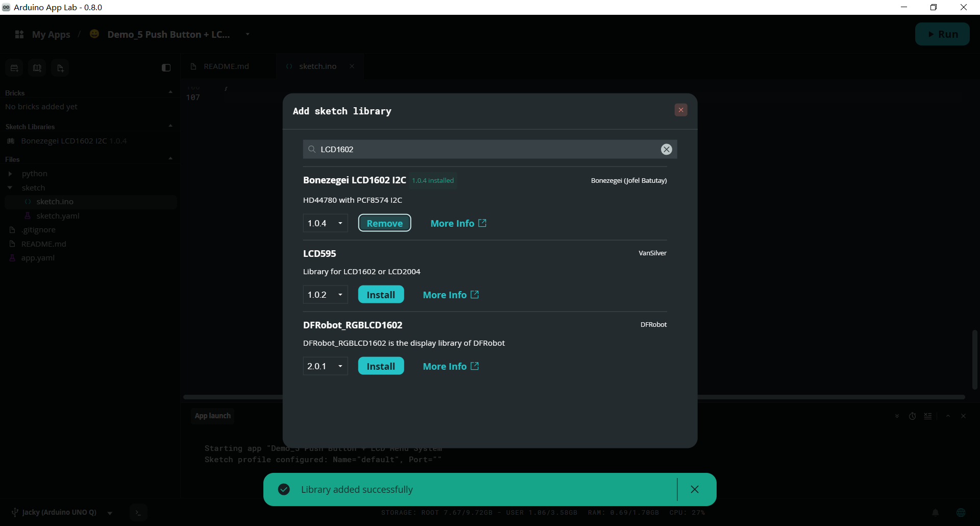
Task: Open More Info for LCD595
Action: [x=451, y=295]
